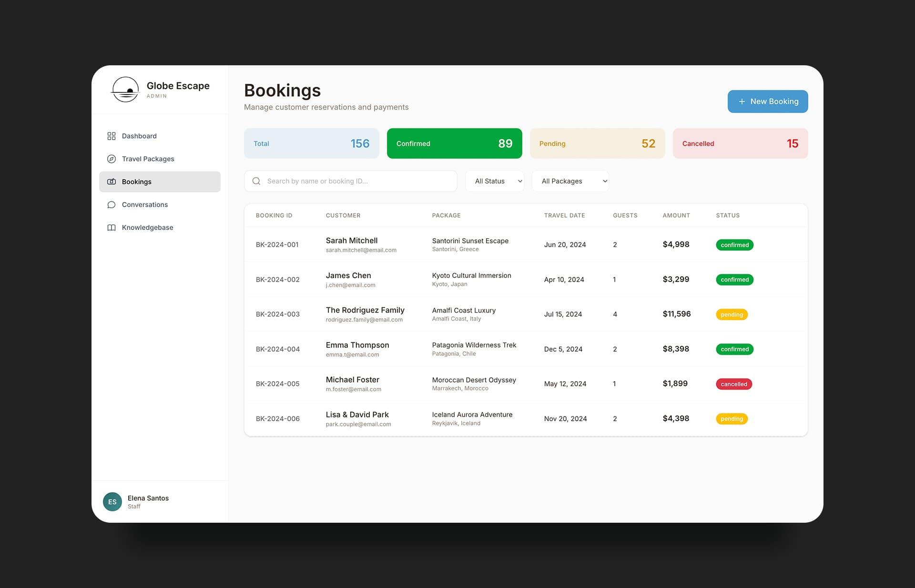Click the Dashboard grid icon
915x588 pixels.
112,136
